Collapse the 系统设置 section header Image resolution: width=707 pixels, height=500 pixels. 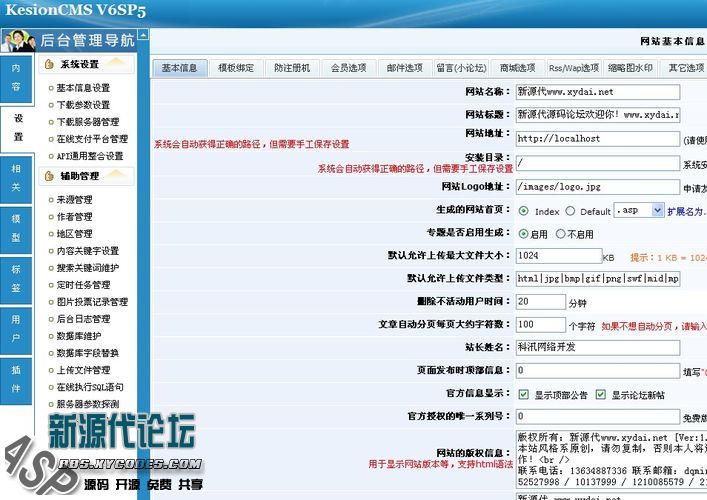86,64
